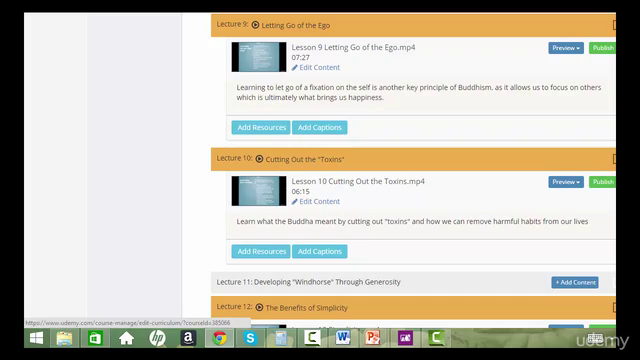Viewport: 640px width, 360px height.
Task: Open the green Camtasia recorder icon
Action: (x=436, y=338)
